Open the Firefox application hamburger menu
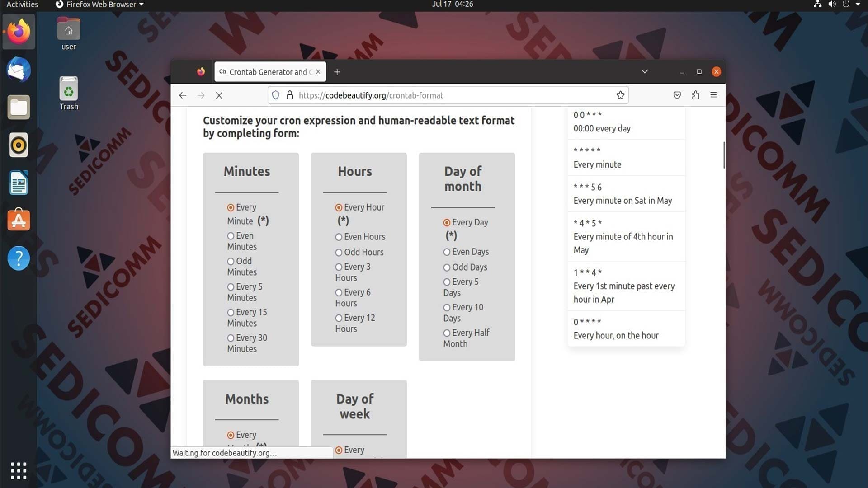Image resolution: width=868 pixels, height=488 pixels. click(x=713, y=95)
